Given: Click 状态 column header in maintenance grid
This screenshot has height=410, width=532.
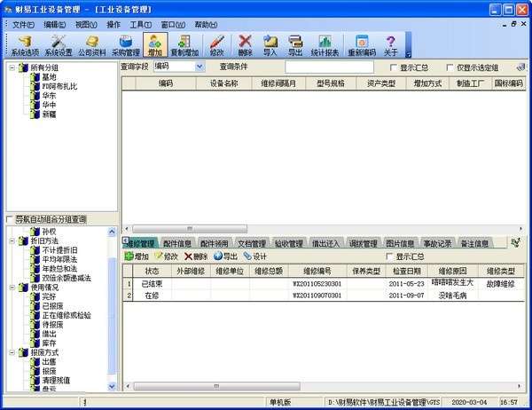Looking at the screenshot, I should click(152, 271).
